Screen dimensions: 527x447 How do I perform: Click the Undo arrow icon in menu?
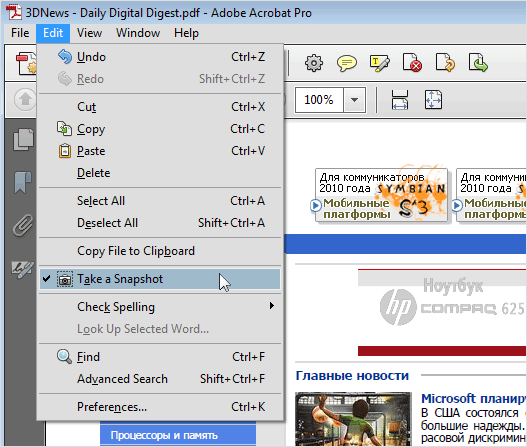[65, 56]
